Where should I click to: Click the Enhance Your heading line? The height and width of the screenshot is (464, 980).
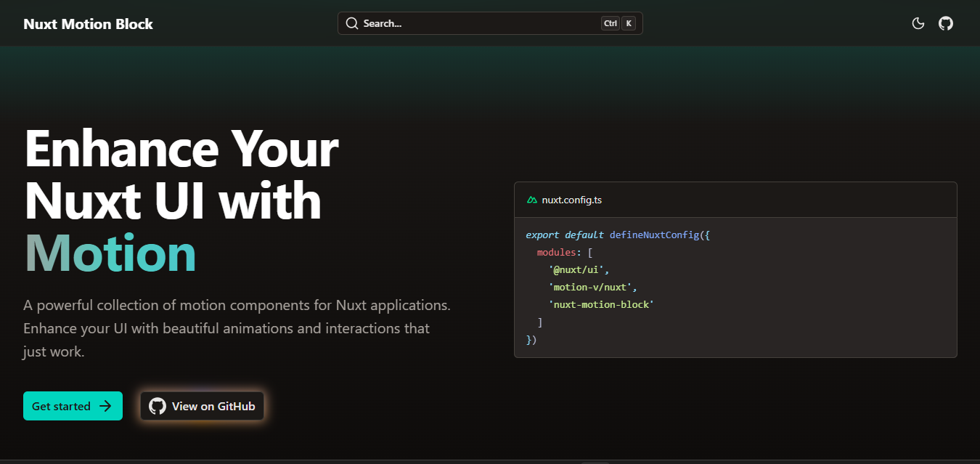click(x=181, y=148)
